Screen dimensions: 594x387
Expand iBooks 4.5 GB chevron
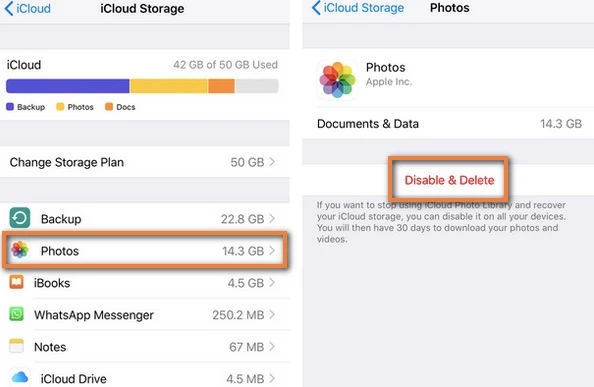click(272, 282)
